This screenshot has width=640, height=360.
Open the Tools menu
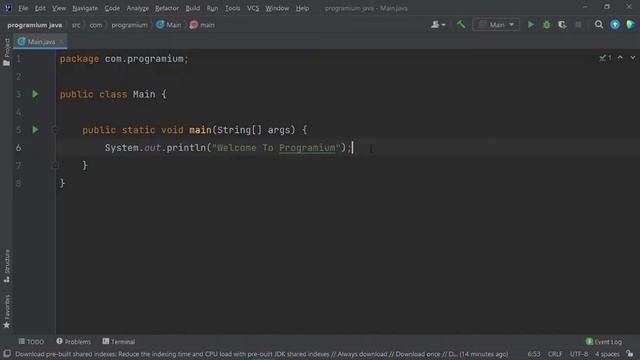point(233,8)
